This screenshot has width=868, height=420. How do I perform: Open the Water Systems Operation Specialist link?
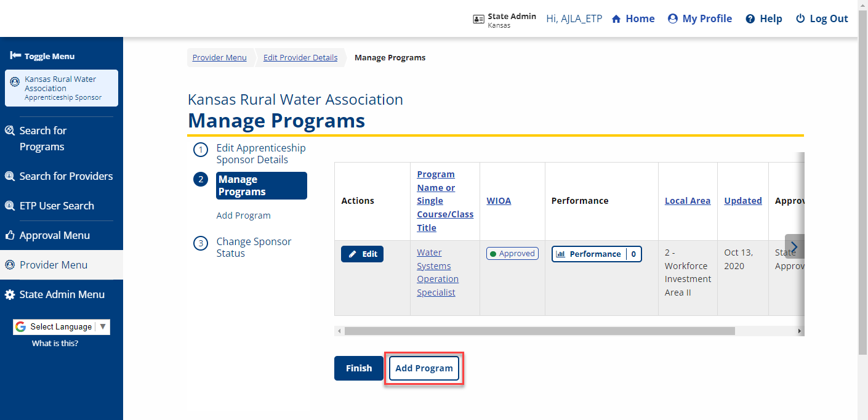pos(437,272)
